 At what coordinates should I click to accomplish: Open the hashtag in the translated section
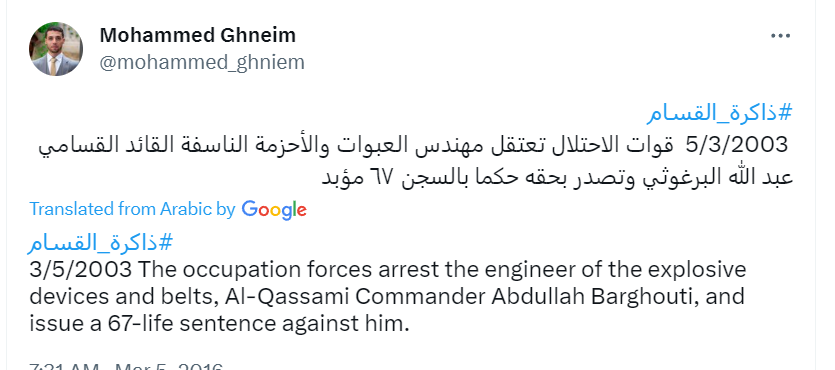tap(101, 243)
